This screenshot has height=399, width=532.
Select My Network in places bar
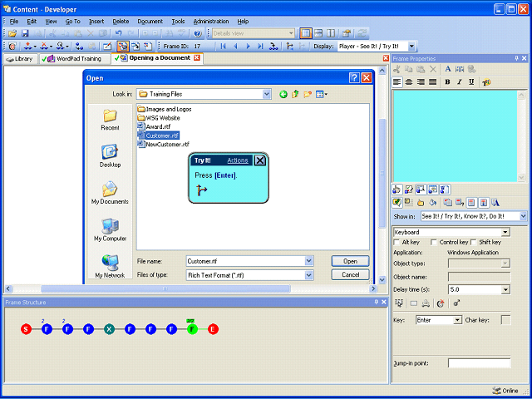click(110, 266)
